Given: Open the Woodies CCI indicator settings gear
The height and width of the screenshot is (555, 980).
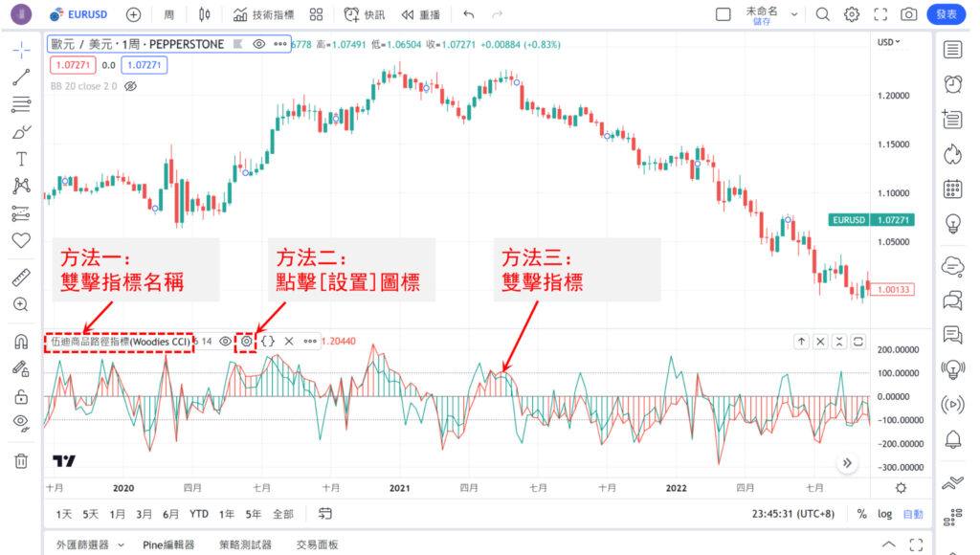Looking at the screenshot, I should [246, 341].
